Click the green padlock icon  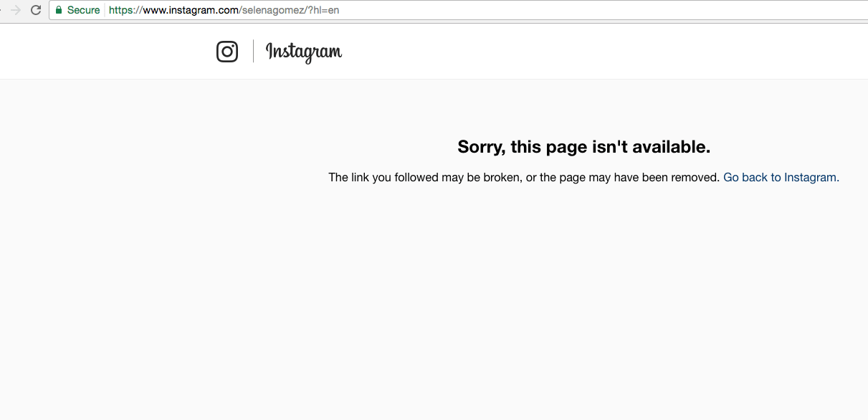pyautogui.click(x=59, y=10)
